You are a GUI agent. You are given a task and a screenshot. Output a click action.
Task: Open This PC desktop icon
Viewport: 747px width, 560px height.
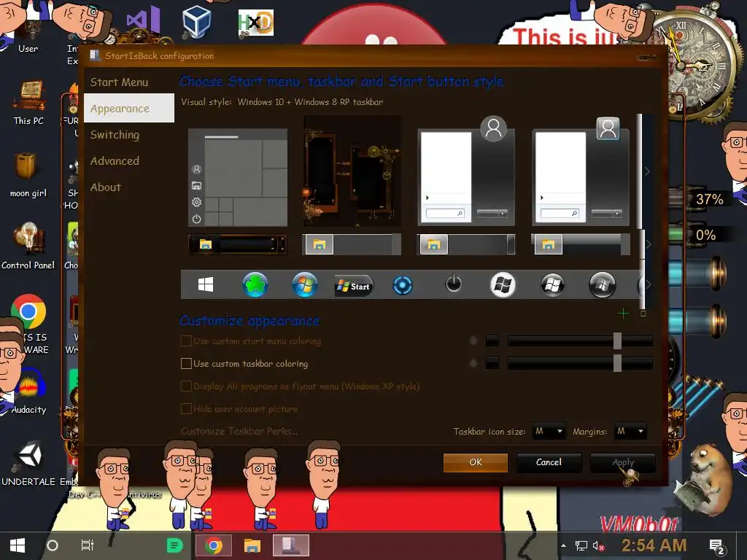(28, 103)
